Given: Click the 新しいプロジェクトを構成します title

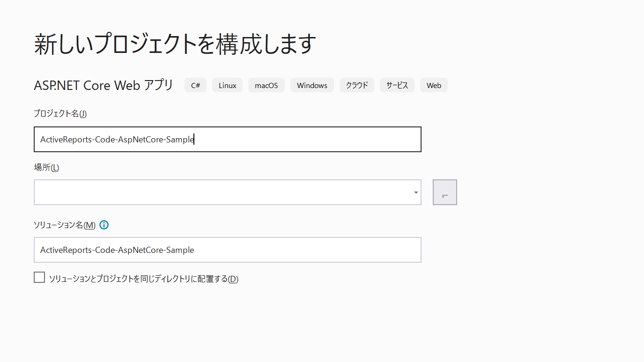Looking at the screenshot, I should (175, 44).
